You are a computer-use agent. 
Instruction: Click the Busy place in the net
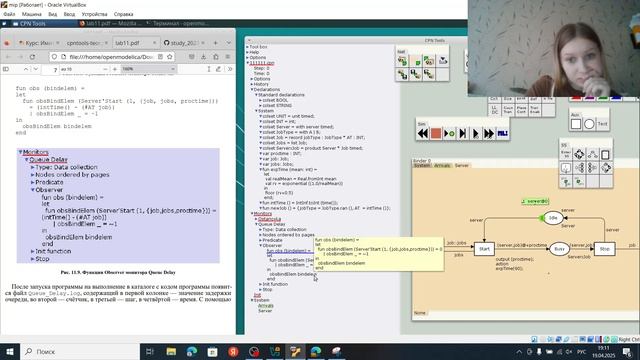(x=559, y=249)
